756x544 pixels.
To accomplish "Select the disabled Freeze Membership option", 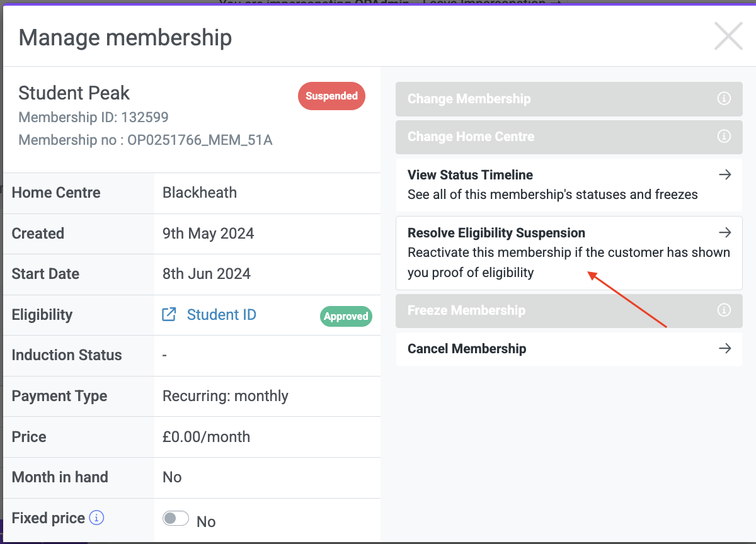I will [569, 310].
